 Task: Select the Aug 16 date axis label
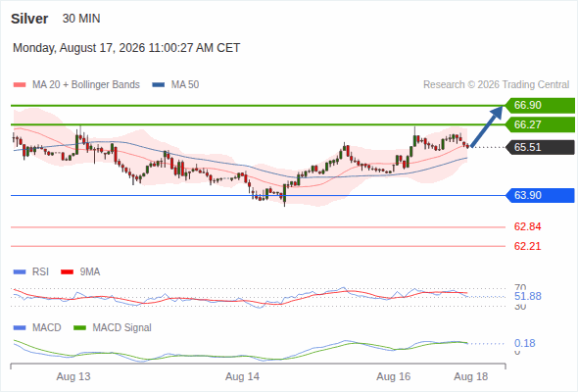[393, 376]
